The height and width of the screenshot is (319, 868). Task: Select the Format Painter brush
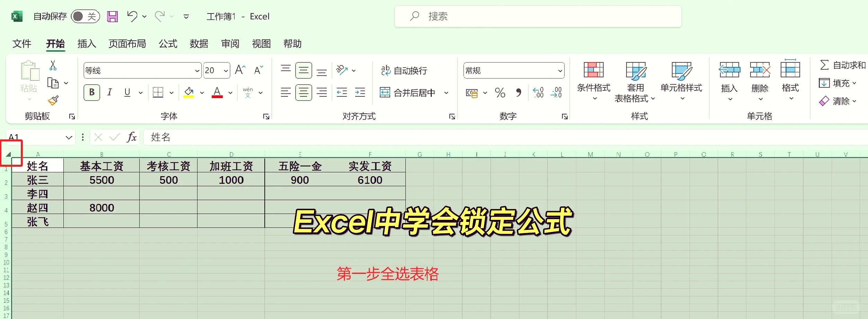[x=53, y=101]
